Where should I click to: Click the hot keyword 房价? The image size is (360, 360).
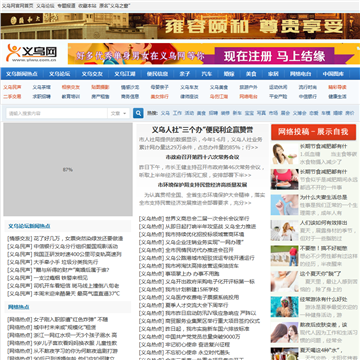tap(350, 113)
